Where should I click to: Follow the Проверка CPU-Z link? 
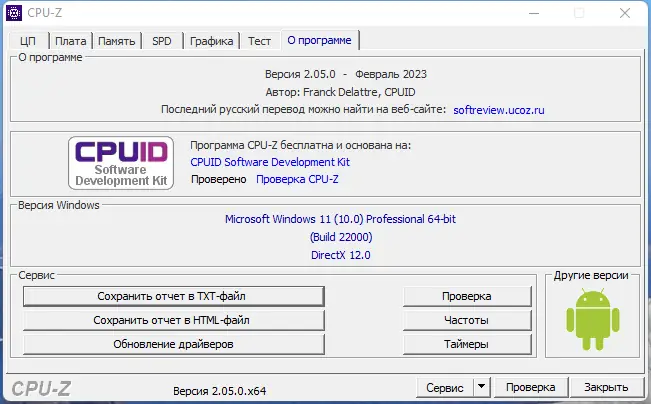pyautogui.click(x=297, y=179)
